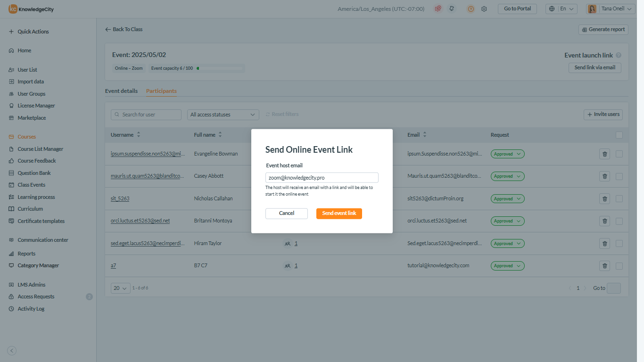Tick the select-all checkbox in table header
Viewport: 644px width, 362px height.
coord(619,135)
